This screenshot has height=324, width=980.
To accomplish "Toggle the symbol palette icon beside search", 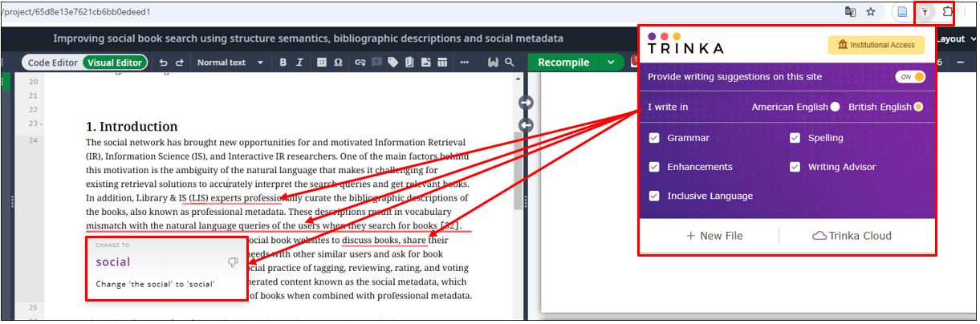I will [x=492, y=63].
